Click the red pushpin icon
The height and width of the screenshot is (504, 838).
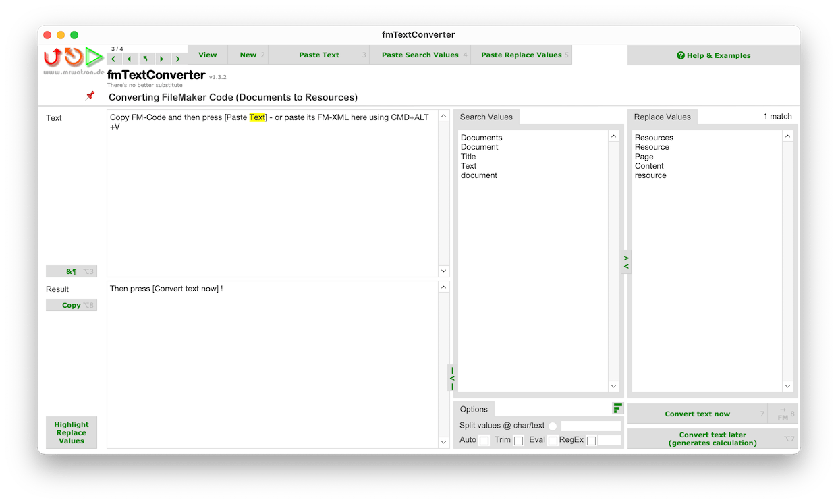coord(90,96)
